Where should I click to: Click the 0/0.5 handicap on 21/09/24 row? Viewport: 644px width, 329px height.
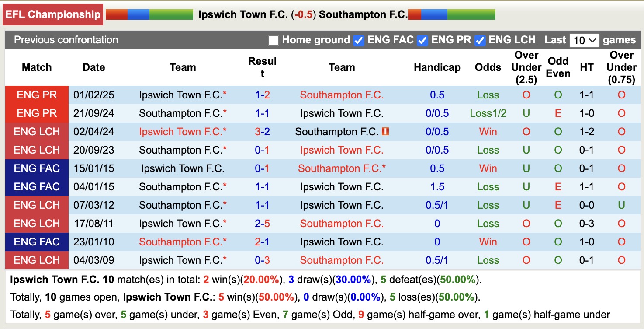[437, 113]
